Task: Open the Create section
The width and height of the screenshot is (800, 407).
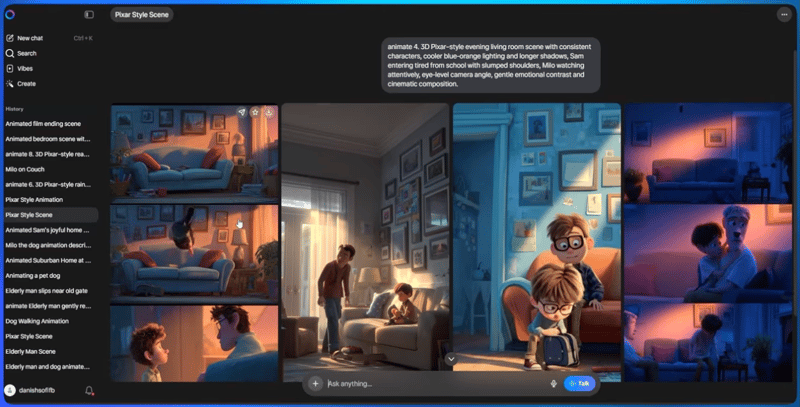Action: 26,83
